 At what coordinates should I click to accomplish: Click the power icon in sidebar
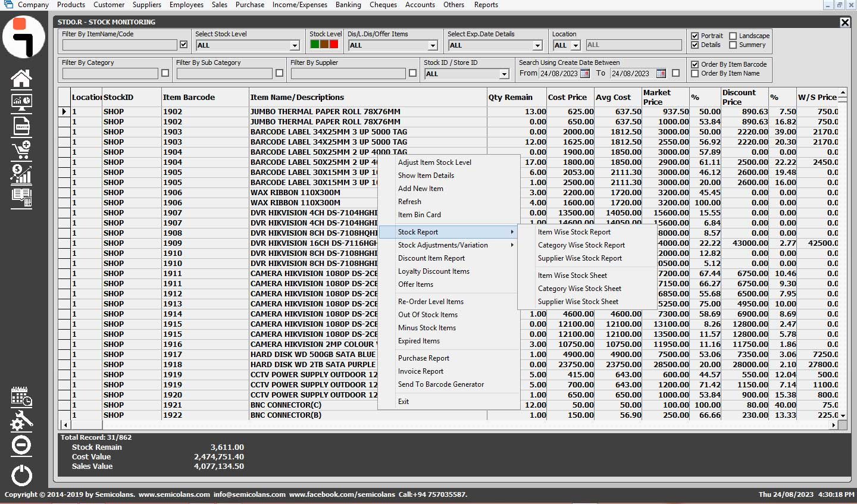tap(21, 475)
